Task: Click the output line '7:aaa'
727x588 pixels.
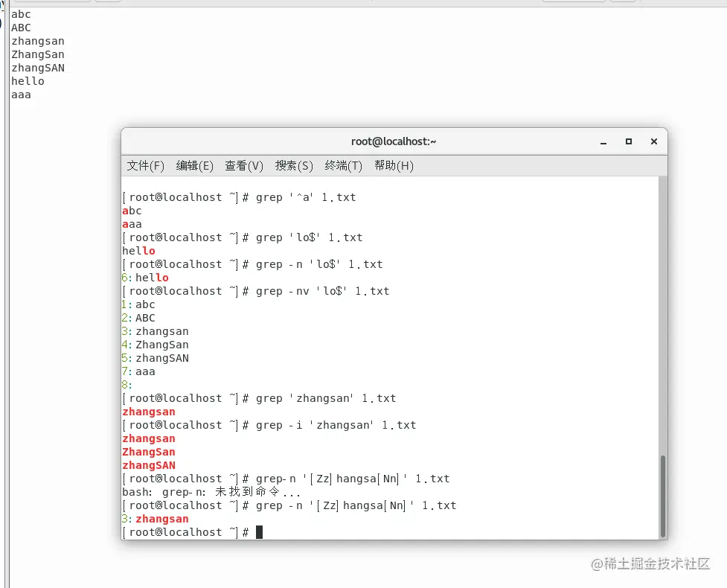Action: pyautogui.click(x=138, y=372)
